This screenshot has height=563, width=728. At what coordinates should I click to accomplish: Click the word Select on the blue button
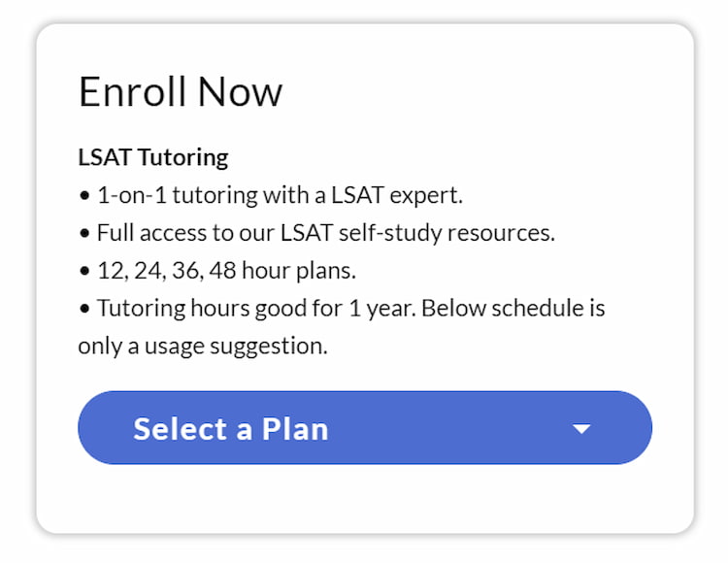click(180, 428)
